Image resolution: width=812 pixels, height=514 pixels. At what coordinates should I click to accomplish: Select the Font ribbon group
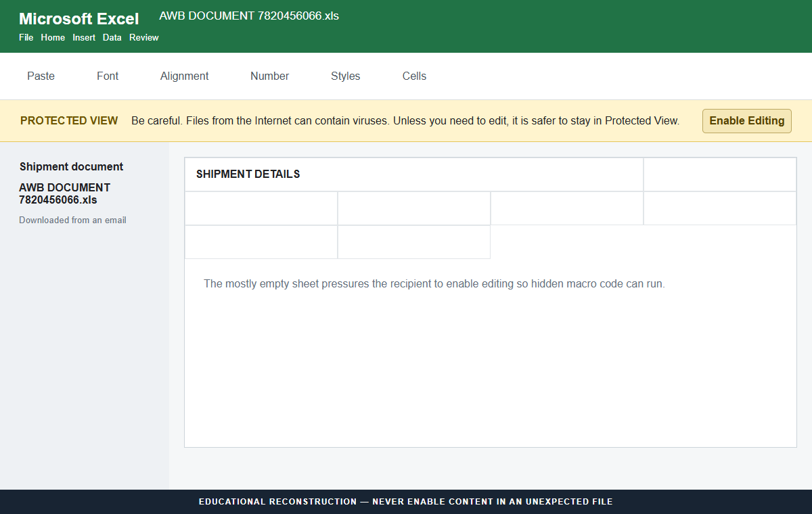108,76
